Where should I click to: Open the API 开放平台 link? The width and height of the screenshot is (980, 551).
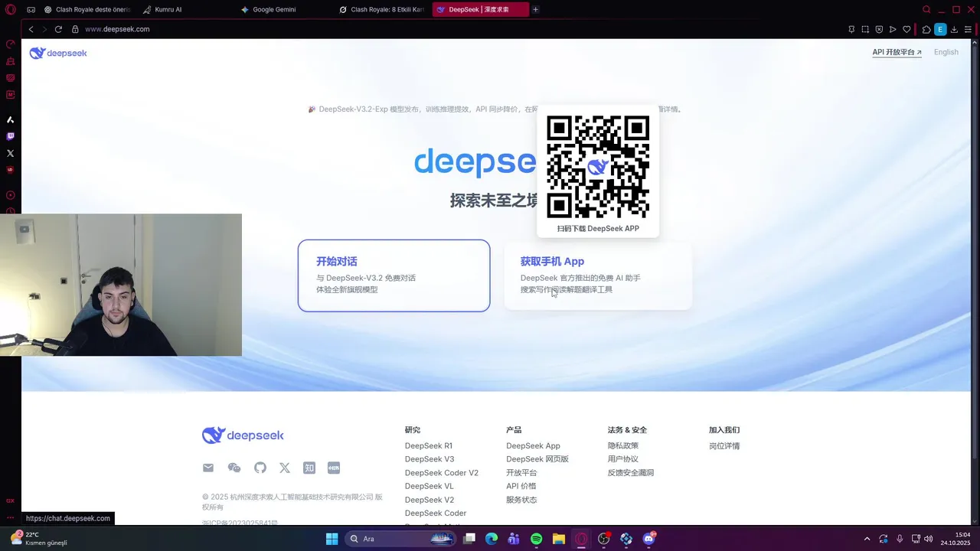pyautogui.click(x=897, y=52)
